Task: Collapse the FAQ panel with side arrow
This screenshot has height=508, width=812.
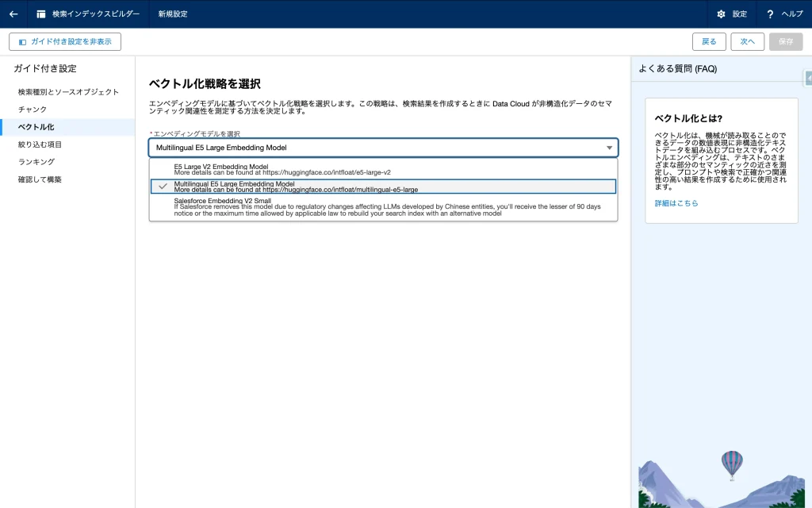Action: [x=808, y=78]
